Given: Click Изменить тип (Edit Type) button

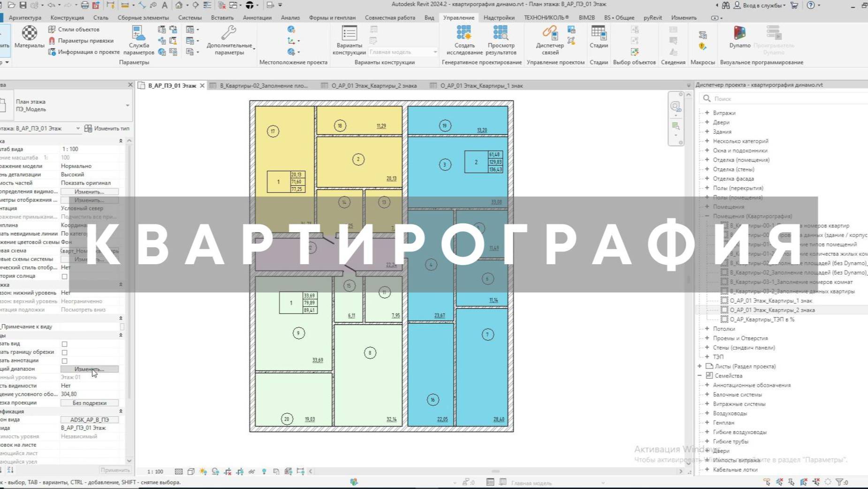Looking at the screenshot, I should coord(107,128).
